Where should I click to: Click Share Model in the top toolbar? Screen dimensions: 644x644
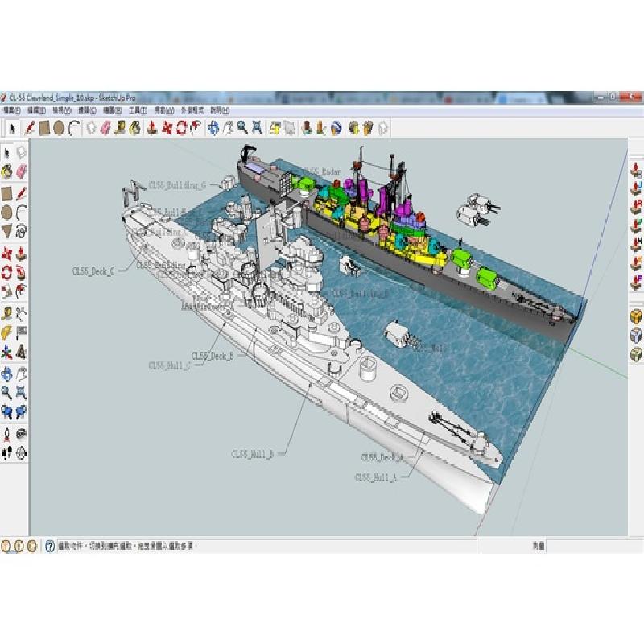368,128
